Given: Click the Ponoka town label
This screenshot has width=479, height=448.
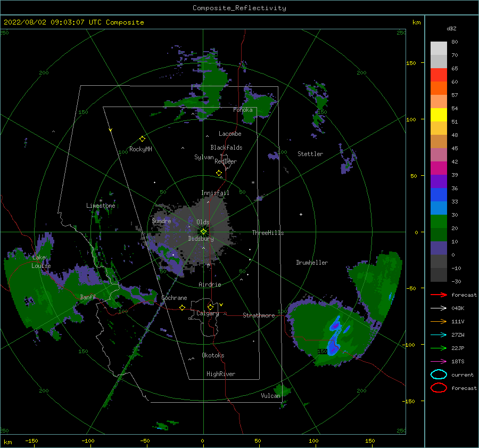Looking at the screenshot, I should pos(243,110).
